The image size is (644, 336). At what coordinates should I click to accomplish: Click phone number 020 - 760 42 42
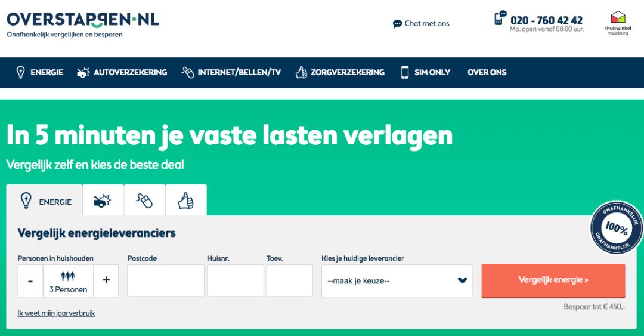click(x=546, y=20)
